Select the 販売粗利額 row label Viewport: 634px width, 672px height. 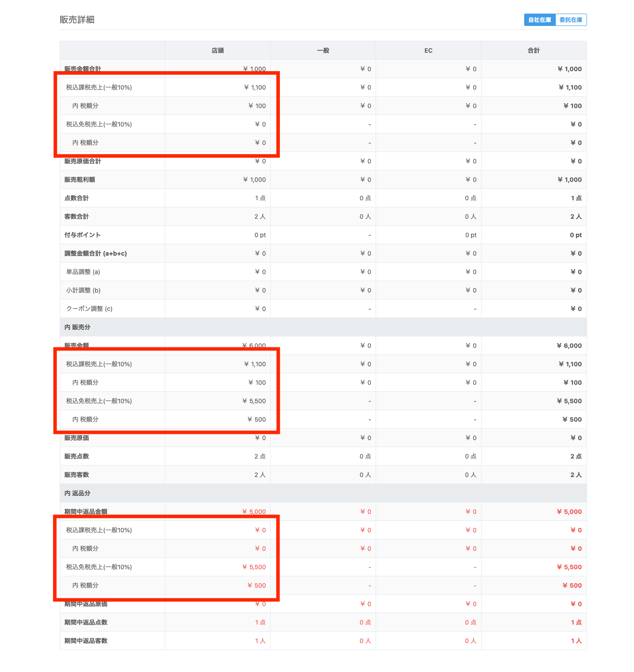coord(80,180)
